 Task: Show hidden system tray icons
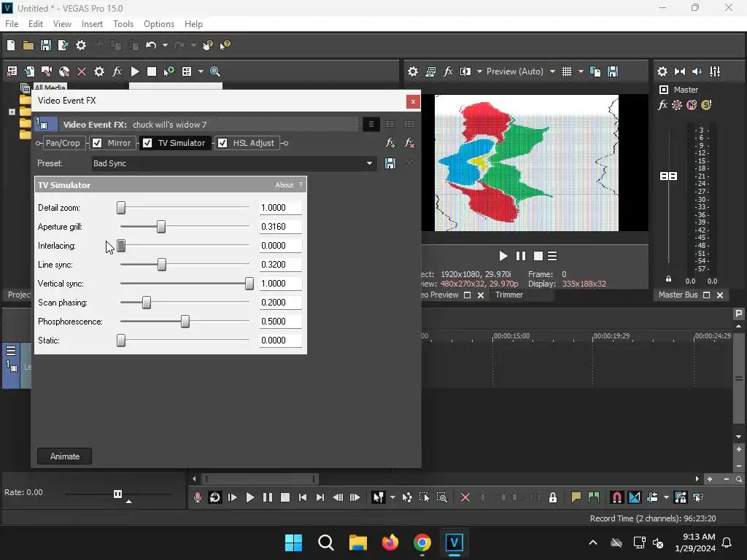[592, 542]
